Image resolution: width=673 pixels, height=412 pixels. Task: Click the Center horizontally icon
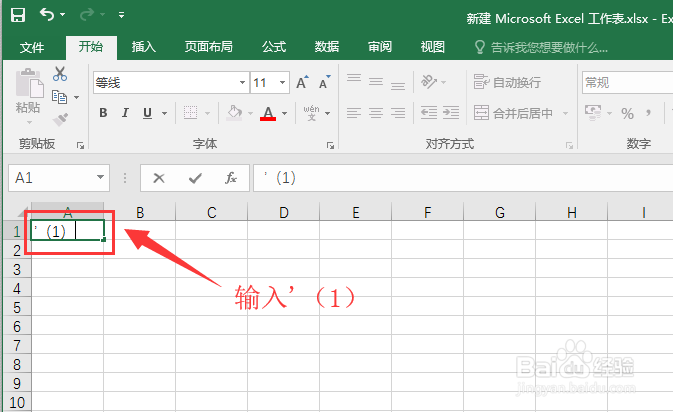point(376,113)
